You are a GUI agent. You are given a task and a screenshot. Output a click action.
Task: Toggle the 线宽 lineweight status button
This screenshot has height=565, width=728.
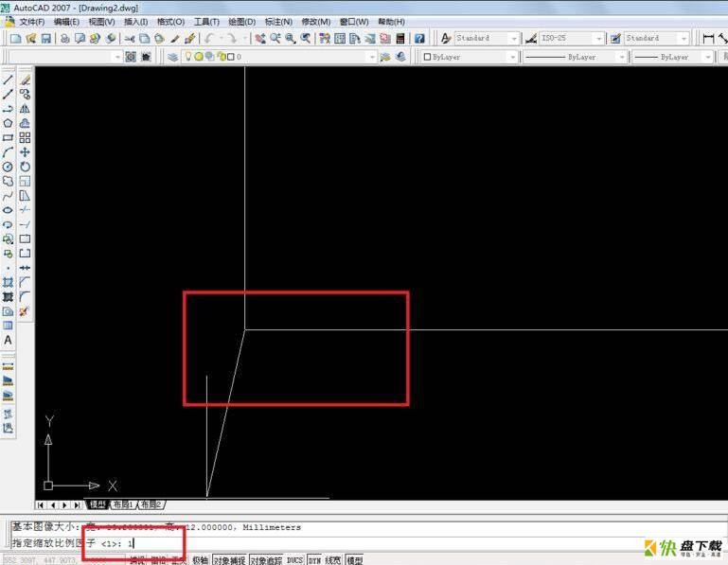tap(334, 560)
